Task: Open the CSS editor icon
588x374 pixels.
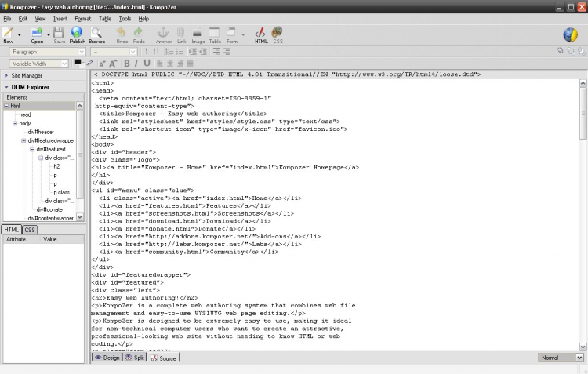Action: pos(278,33)
